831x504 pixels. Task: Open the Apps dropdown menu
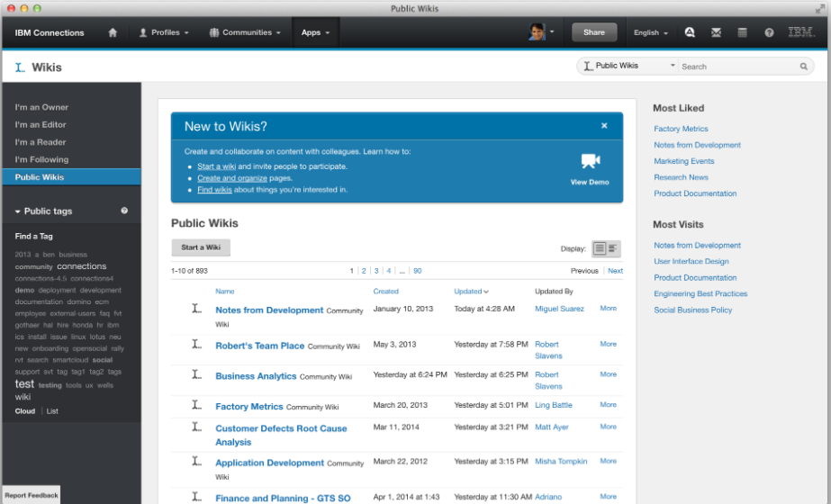click(315, 33)
